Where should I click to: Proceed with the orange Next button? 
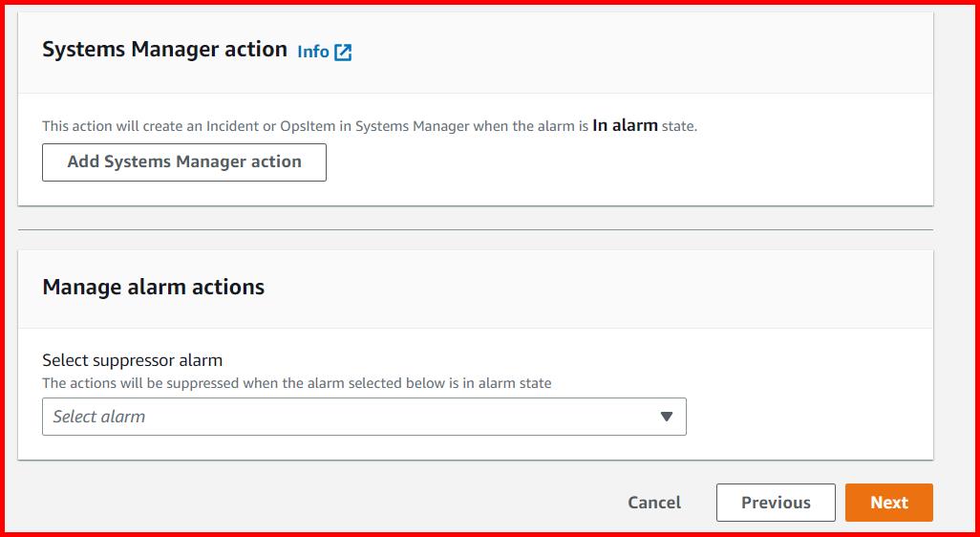(889, 503)
